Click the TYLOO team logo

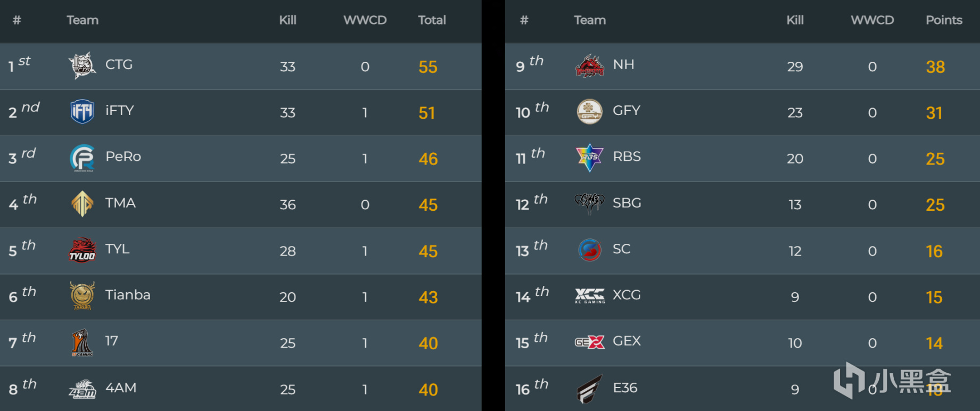[82, 250]
